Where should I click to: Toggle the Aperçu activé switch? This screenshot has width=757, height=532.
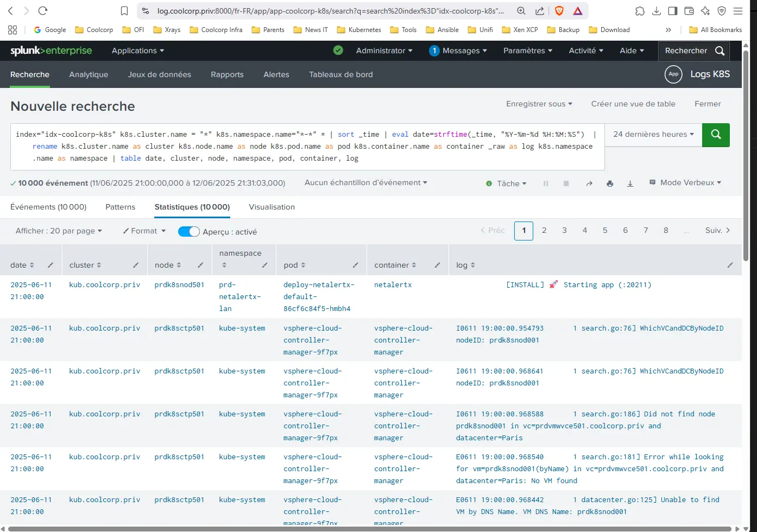[189, 231]
